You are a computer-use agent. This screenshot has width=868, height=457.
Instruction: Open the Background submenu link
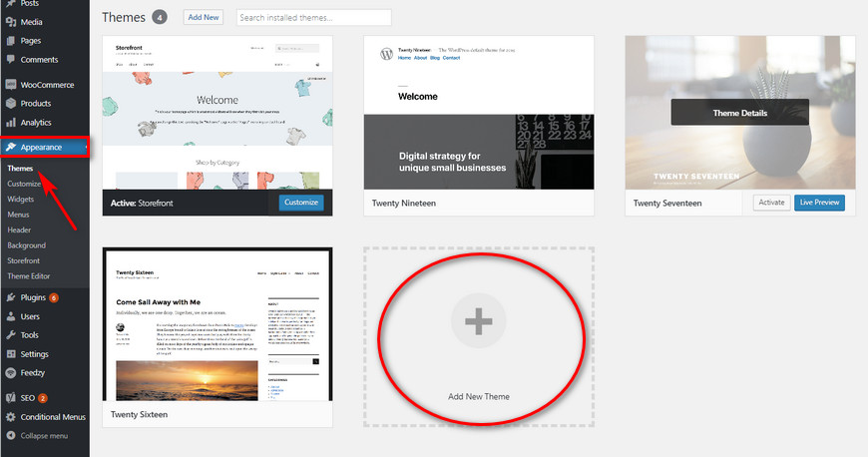[x=27, y=245]
